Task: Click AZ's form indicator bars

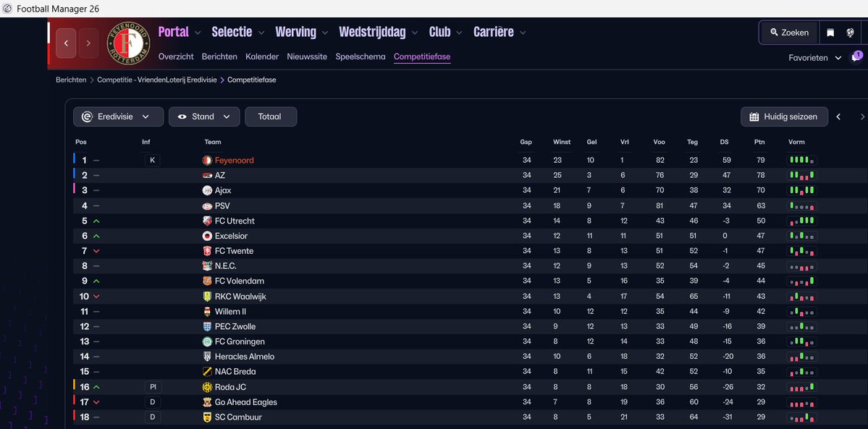Action: pyautogui.click(x=801, y=176)
